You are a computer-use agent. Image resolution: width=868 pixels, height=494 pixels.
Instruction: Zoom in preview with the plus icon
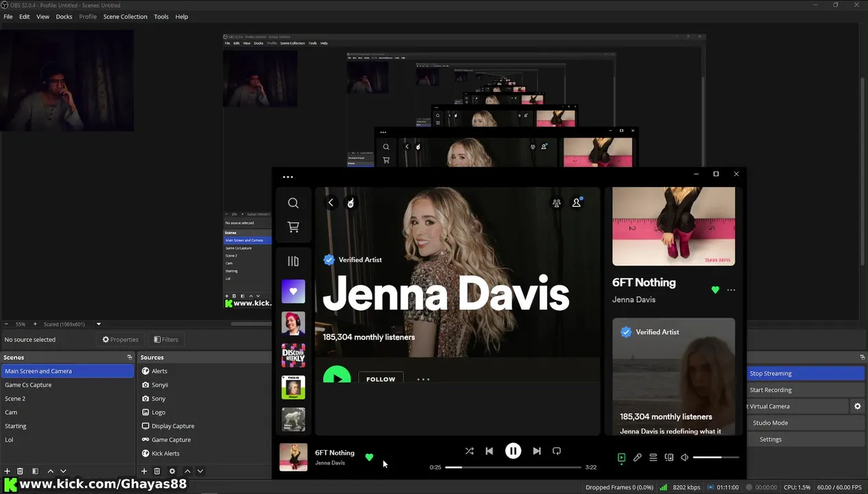[35, 324]
